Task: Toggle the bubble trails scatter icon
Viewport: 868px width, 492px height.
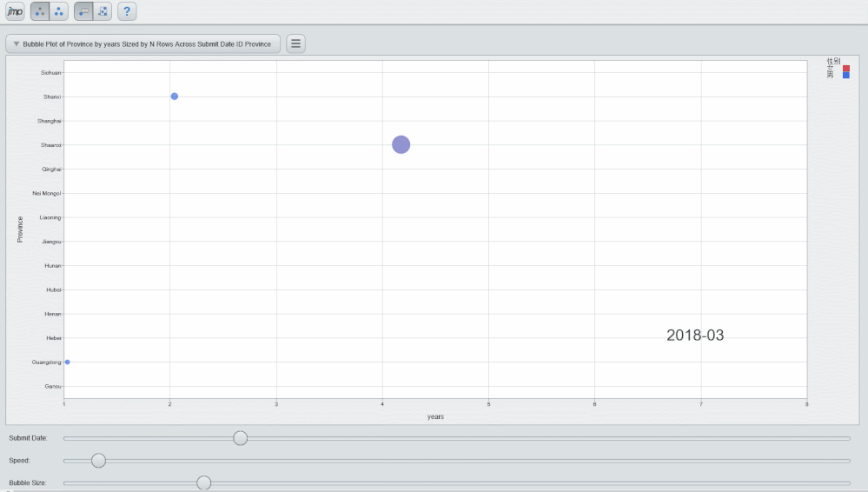Action: (103, 11)
